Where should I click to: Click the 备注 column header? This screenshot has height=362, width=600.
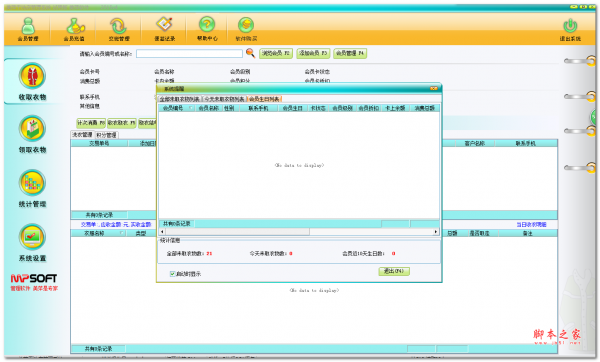pyautogui.click(x=527, y=233)
